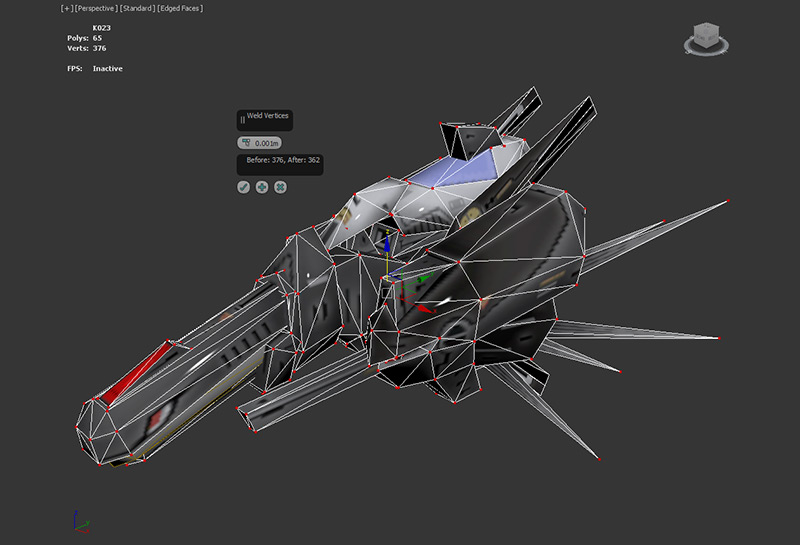
Task: Click the weld threshold icon in spinner
Action: [x=246, y=143]
